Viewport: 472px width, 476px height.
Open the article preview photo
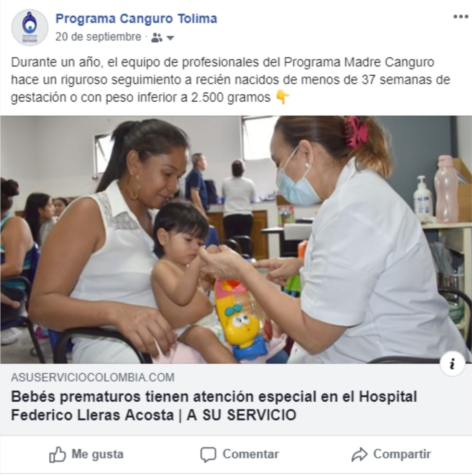coord(236,239)
